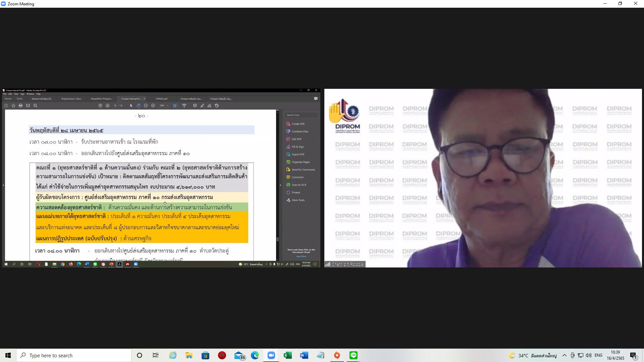644x362 pixels.
Task: Expand the left navigation pane arrow
Action: [3, 185]
